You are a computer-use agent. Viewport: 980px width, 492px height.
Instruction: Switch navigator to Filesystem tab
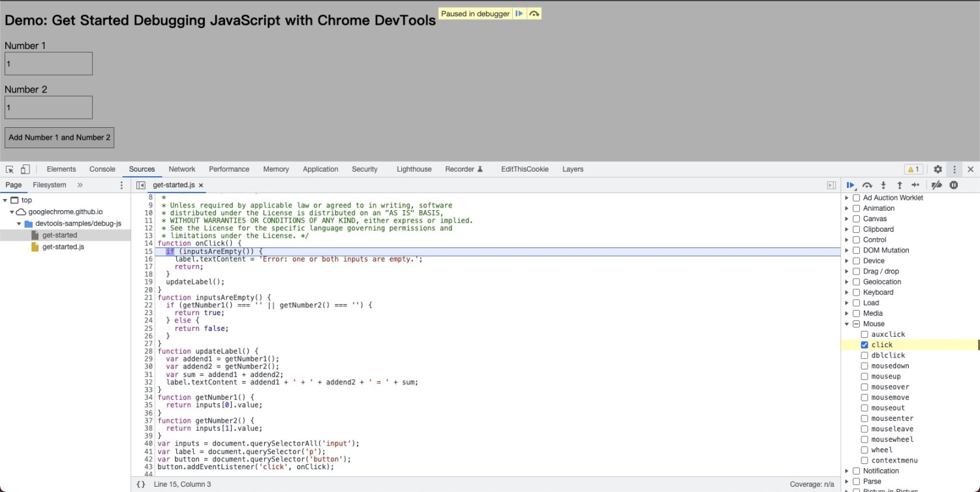coord(50,185)
